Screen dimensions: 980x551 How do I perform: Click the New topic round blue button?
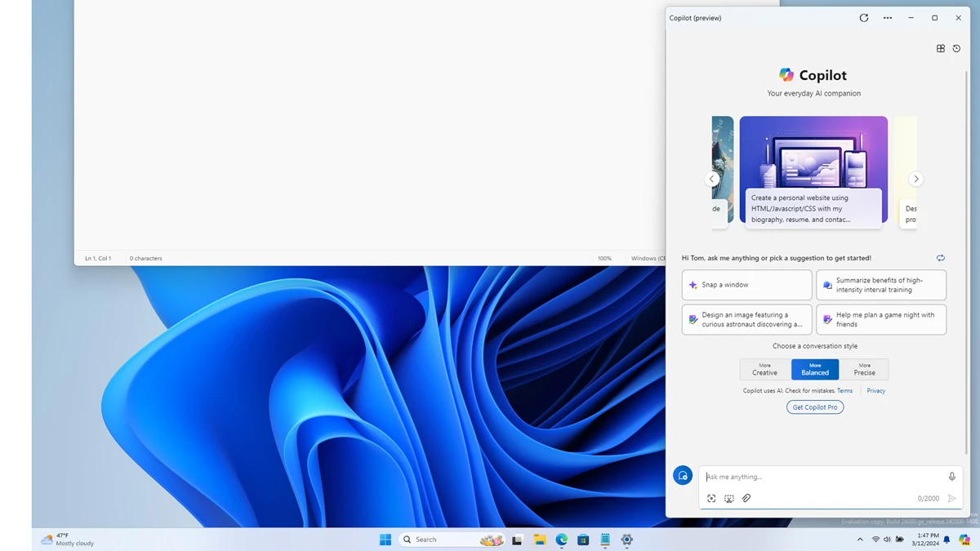point(683,476)
